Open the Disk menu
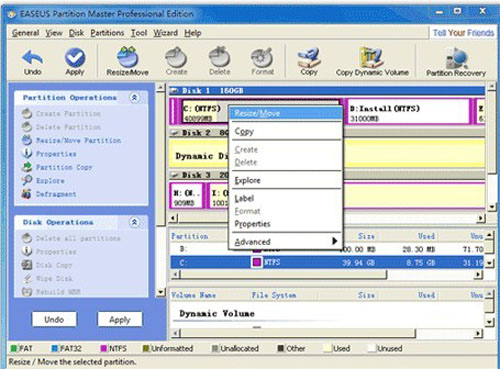500x369 pixels. tap(76, 33)
